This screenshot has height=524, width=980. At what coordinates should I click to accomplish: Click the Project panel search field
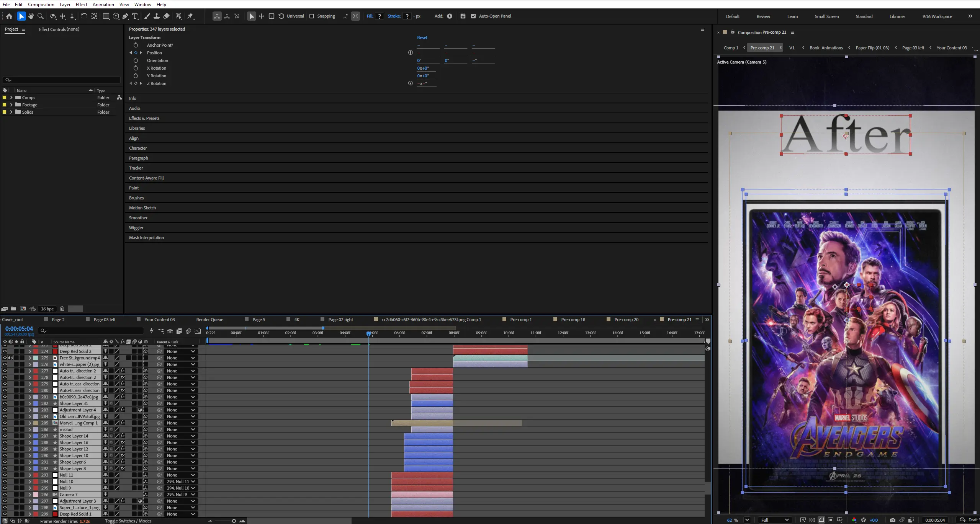pos(61,80)
